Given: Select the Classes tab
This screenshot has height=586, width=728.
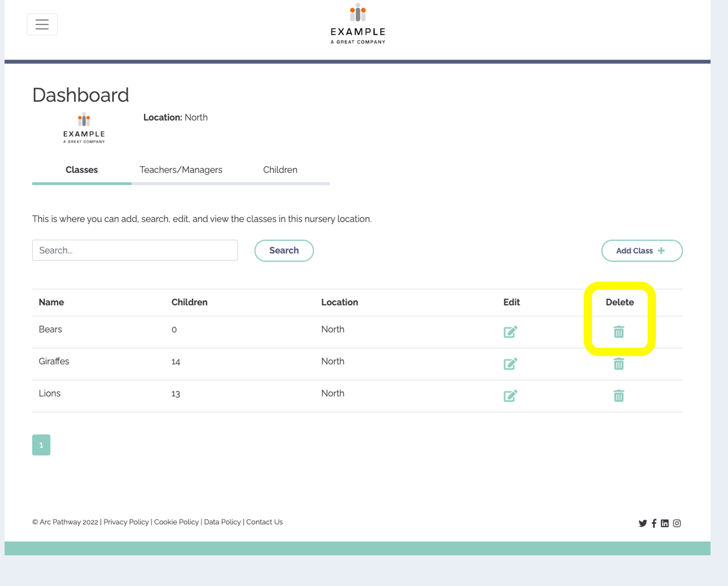Looking at the screenshot, I should tap(81, 170).
